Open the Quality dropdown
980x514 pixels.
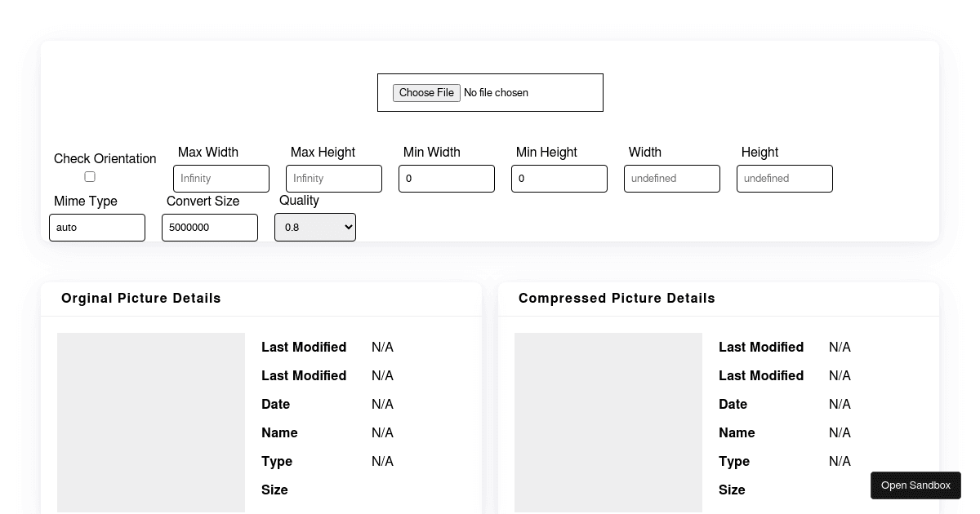315,228
